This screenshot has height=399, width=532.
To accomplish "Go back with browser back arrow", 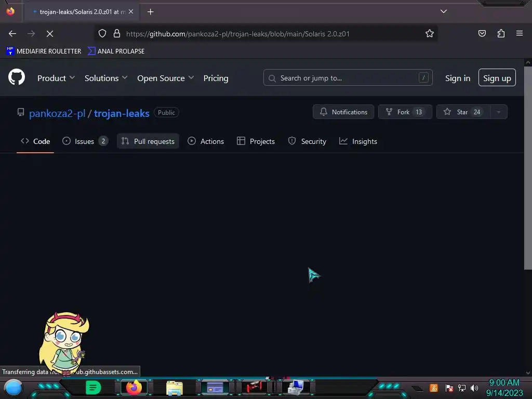I will click(x=12, y=34).
